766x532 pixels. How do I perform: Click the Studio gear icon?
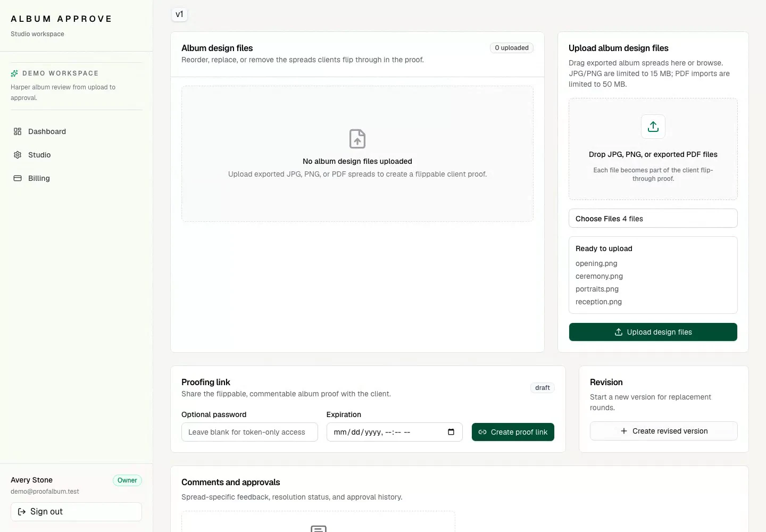coord(18,155)
